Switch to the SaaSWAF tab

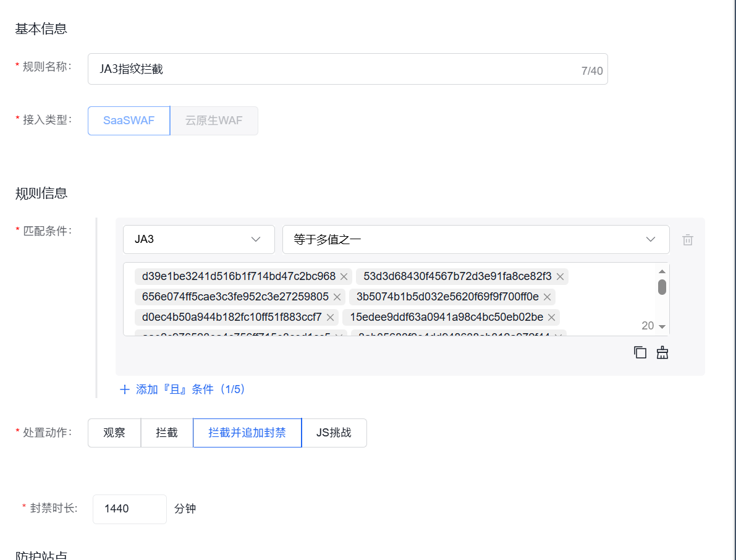pos(129,121)
